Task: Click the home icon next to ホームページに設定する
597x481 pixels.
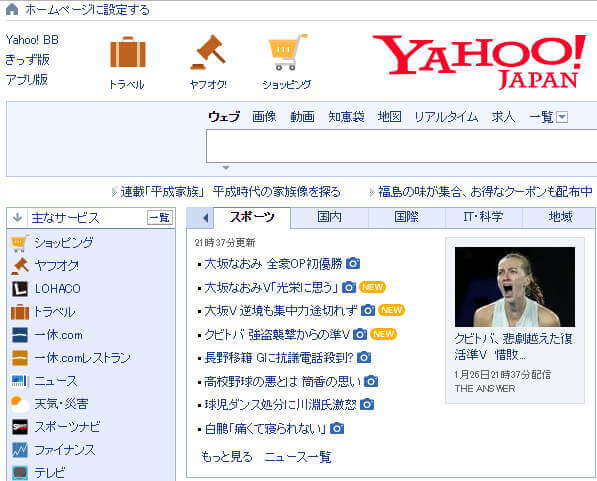Action: (x=12, y=9)
